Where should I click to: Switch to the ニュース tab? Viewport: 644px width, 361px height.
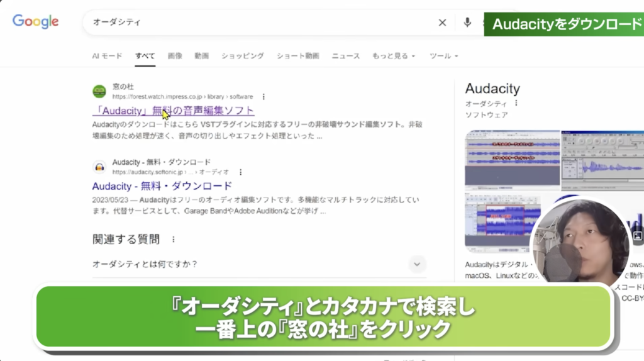coord(346,56)
